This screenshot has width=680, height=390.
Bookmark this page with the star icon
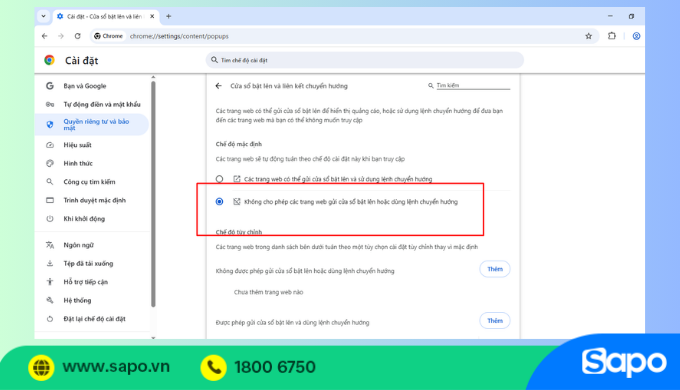(588, 36)
